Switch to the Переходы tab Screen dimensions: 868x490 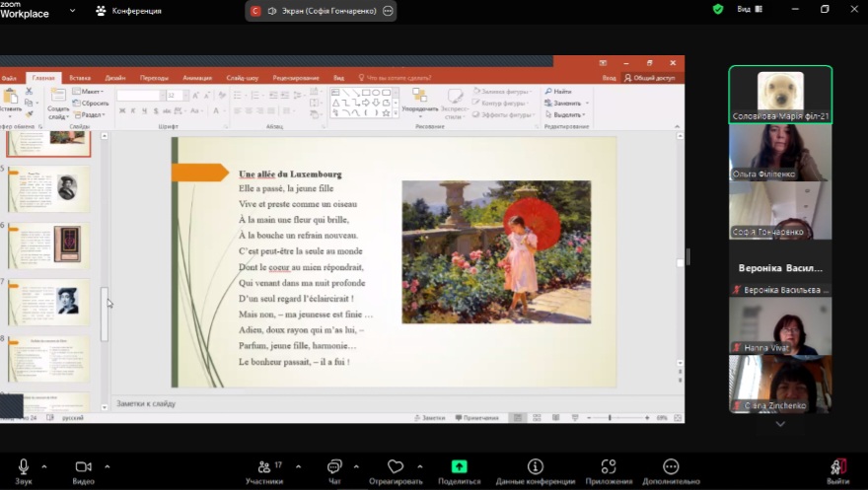154,78
